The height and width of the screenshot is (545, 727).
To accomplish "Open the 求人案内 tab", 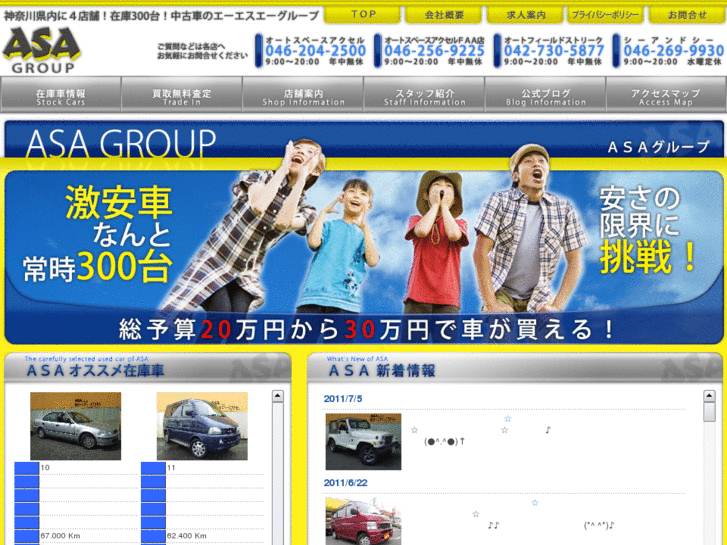I will (525, 15).
